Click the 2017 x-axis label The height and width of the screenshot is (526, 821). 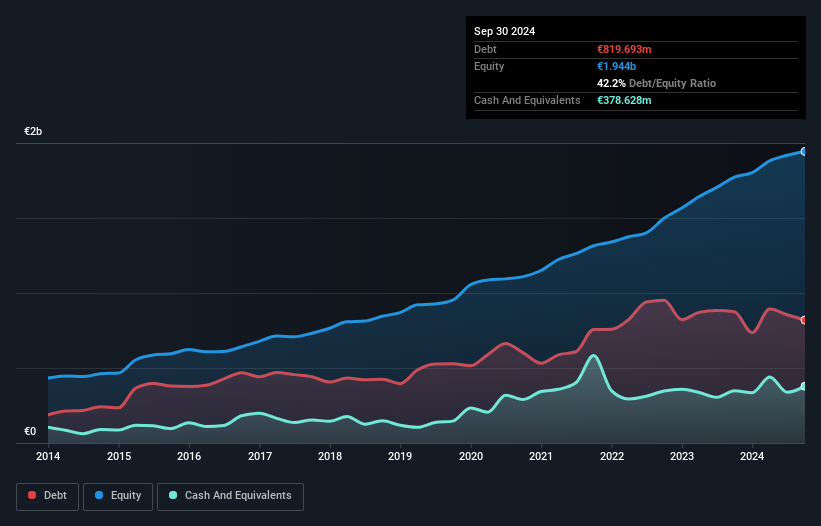pos(260,456)
